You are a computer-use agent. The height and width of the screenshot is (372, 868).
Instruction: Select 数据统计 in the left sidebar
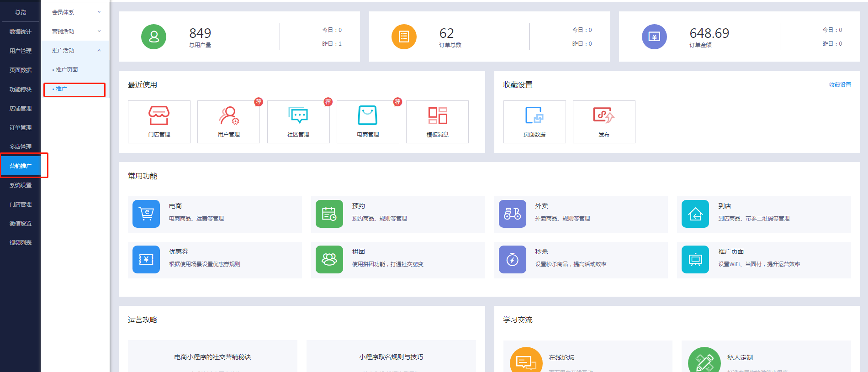pyautogui.click(x=21, y=32)
